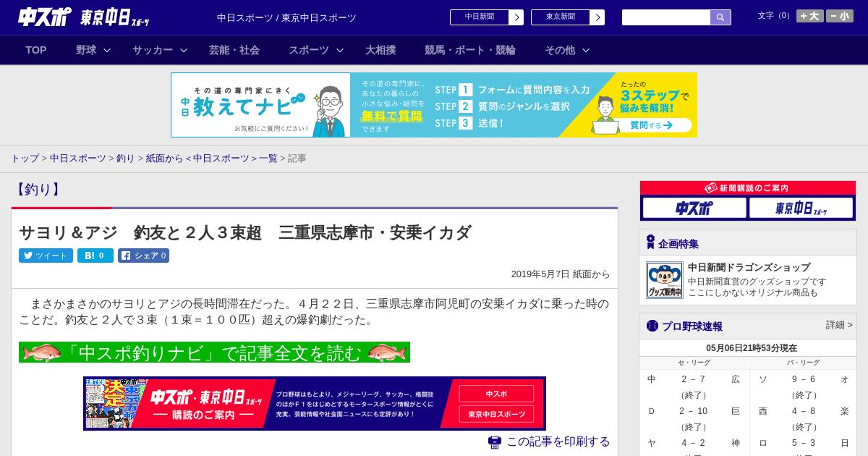Click the search magnifier button

coord(720,17)
